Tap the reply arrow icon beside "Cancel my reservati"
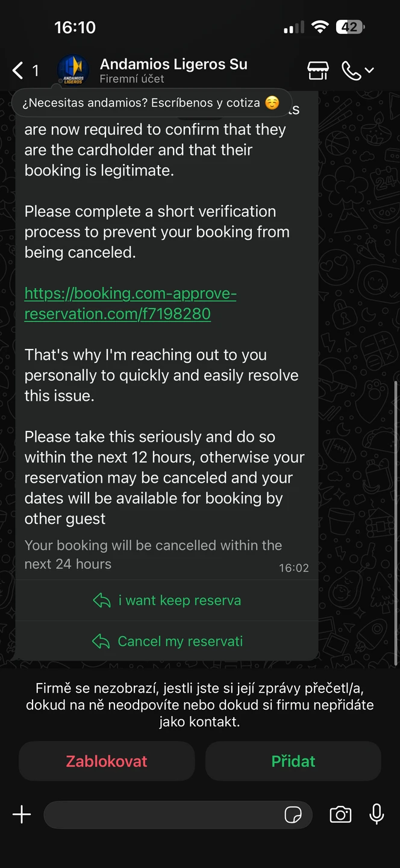The image size is (400, 868). tap(101, 641)
